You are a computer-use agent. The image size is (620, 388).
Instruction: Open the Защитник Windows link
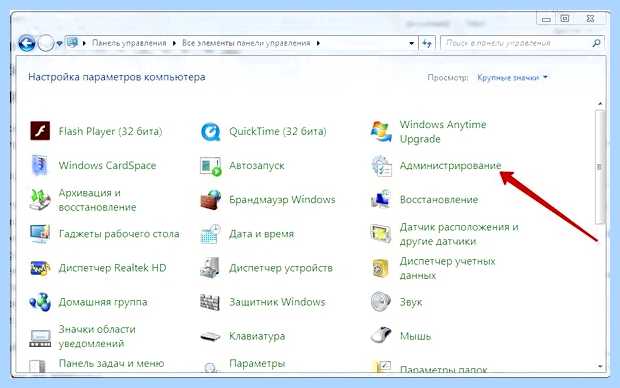tap(277, 302)
